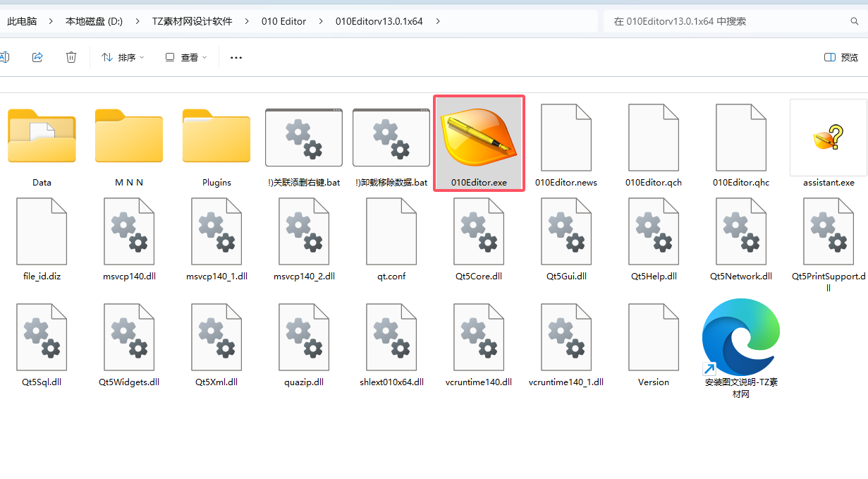Expand the chevron after 此电脑 in address bar
Viewport: 868px width, 479px height.
pos(51,21)
